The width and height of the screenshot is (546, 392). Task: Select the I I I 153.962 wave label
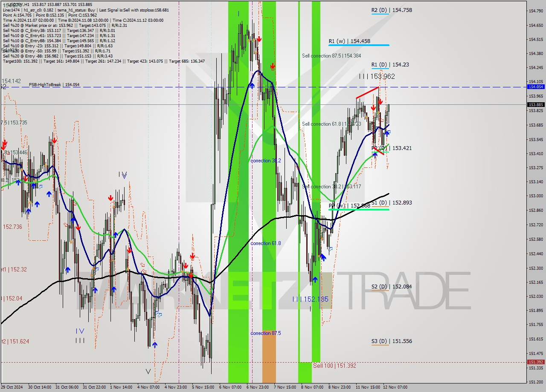pyautogui.click(x=377, y=76)
